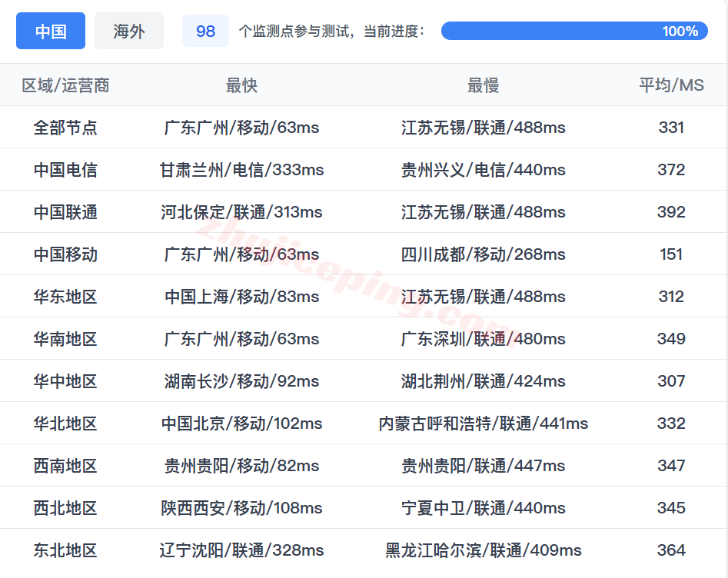728x578 pixels.
Task: Click slowest cell in 全部节点 row
Action: click(x=483, y=128)
